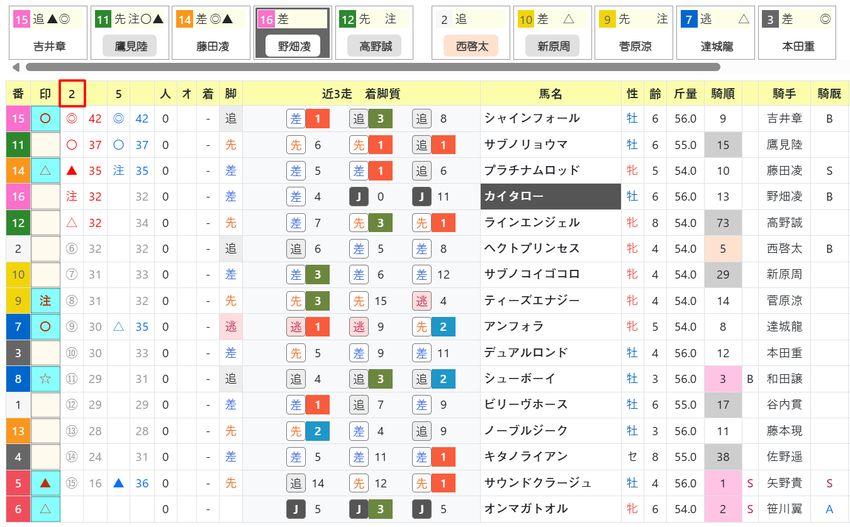Click the J 3 badge in オンマガトオル row

[x=370, y=509]
